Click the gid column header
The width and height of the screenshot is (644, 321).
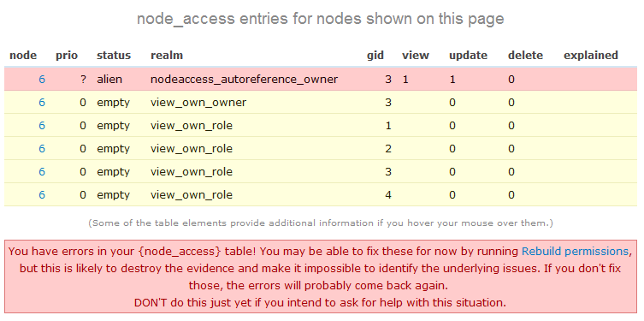coord(375,56)
